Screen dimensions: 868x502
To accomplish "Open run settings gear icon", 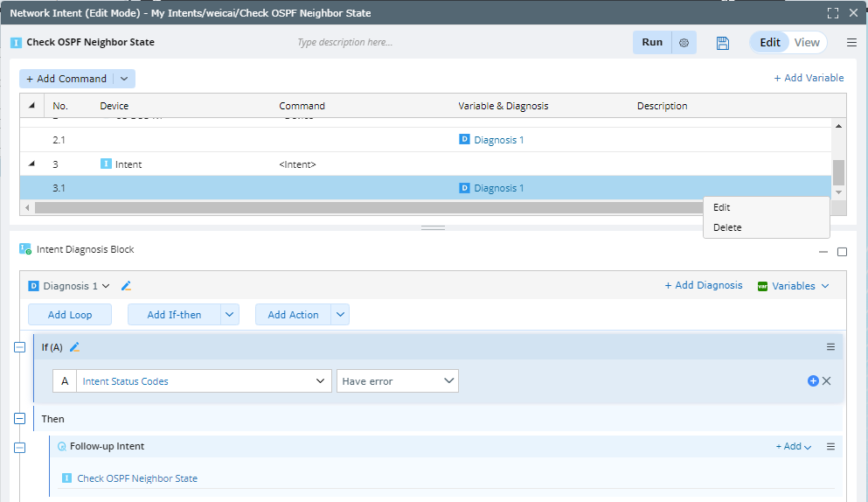I will coord(684,43).
